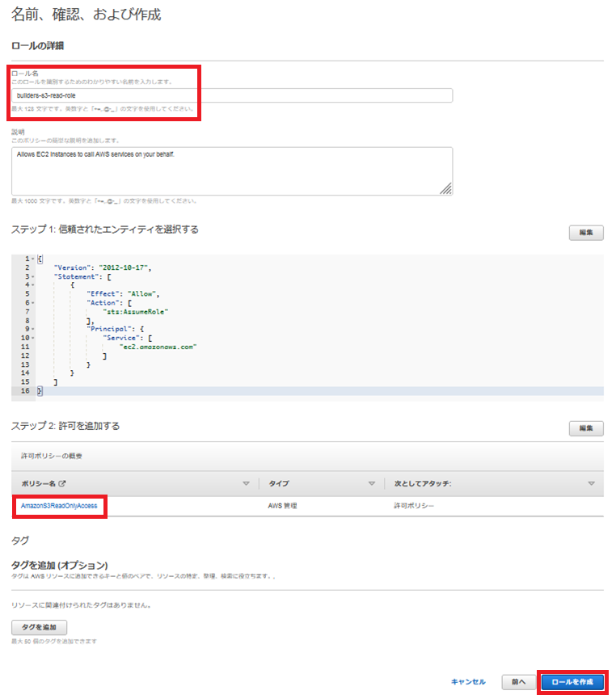This screenshot has width=616, height=699.
Task: Fold the "Action" array at line 6
Action: tap(32, 302)
